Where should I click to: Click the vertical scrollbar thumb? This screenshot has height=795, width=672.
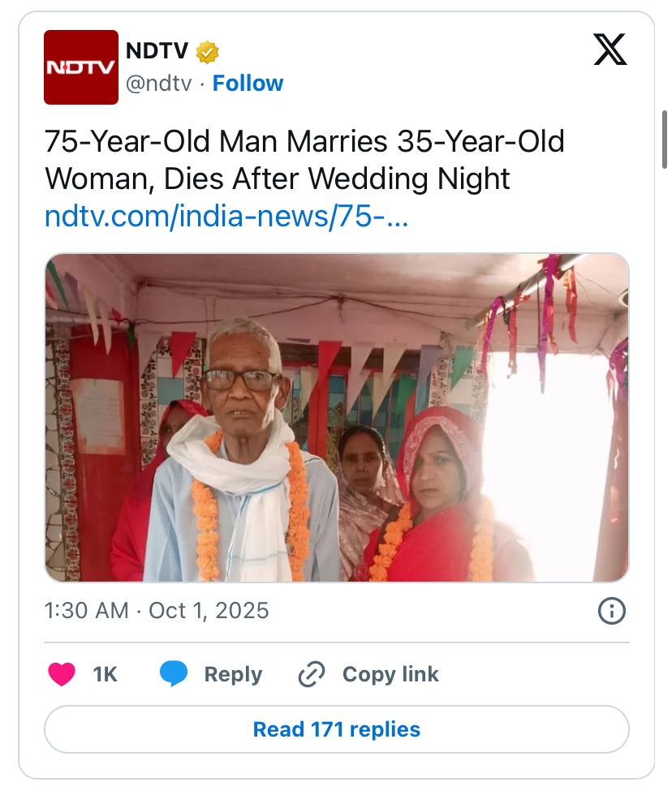coord(666,138)
